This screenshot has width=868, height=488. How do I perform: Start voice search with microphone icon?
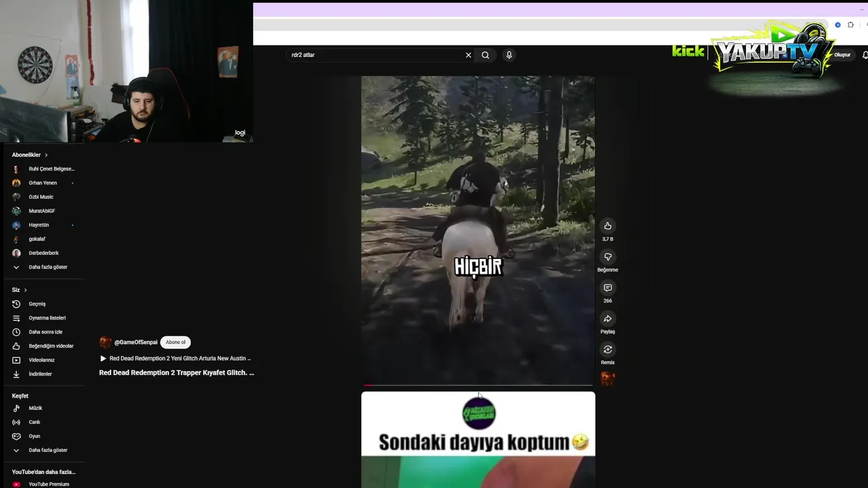tap(509, 55)
